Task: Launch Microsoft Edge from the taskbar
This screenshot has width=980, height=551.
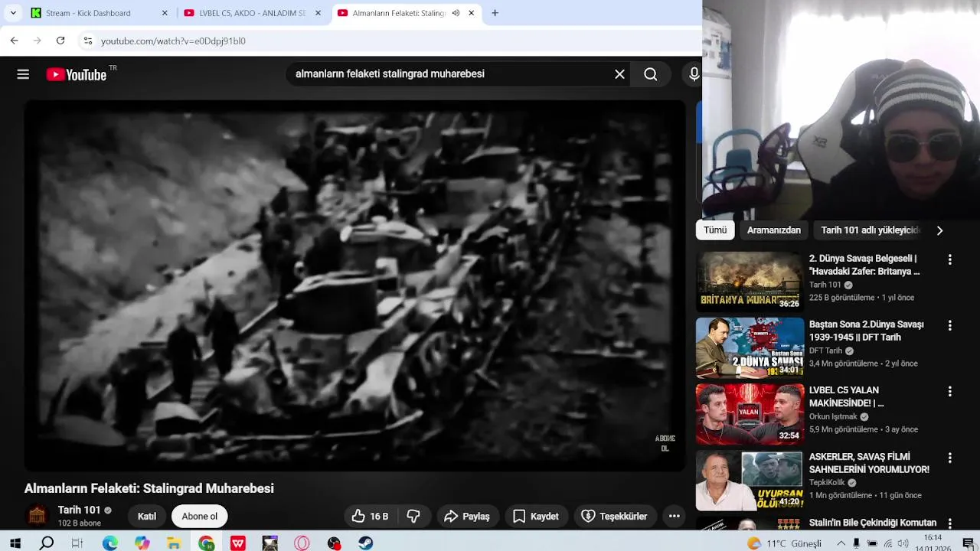Action: [x=110, y=543]
